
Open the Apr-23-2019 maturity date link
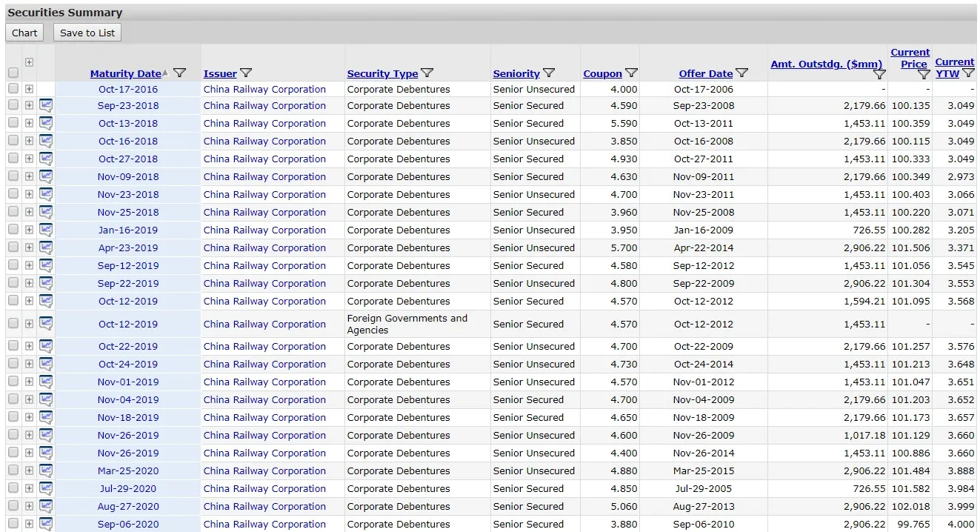point(128,247)
